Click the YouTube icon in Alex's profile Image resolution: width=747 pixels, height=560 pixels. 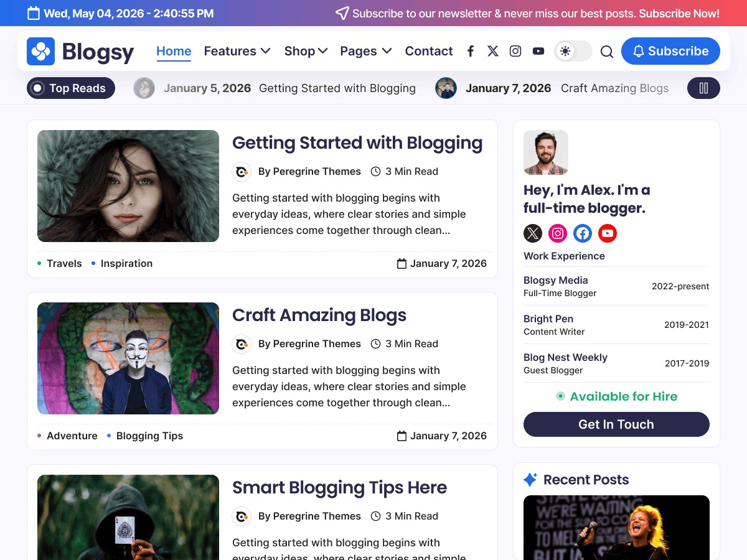click(x=608, y=233)
